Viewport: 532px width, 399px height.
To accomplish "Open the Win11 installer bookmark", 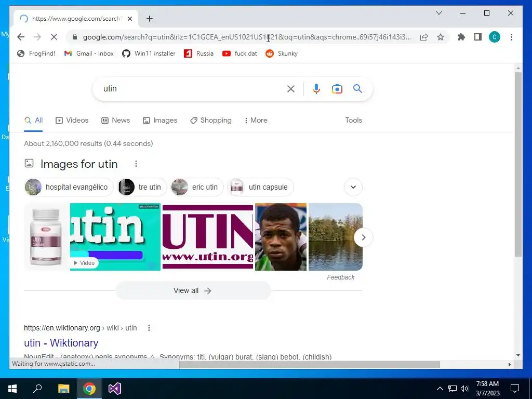I will (x=149, y=54).
